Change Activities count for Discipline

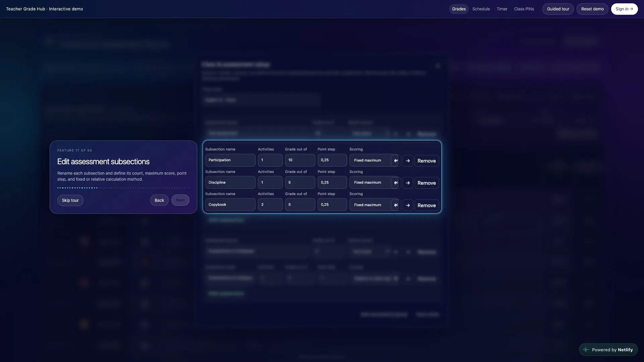coord(270,182)
